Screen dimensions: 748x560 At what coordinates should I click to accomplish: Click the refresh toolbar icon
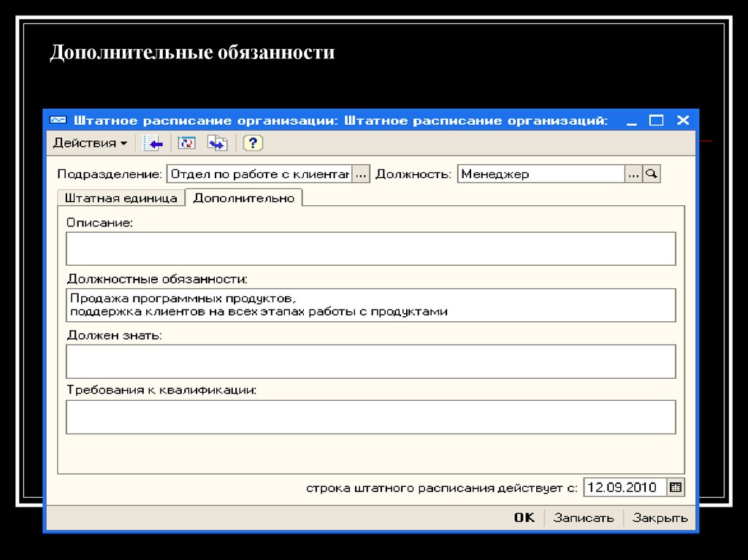(x=187, y=143)
